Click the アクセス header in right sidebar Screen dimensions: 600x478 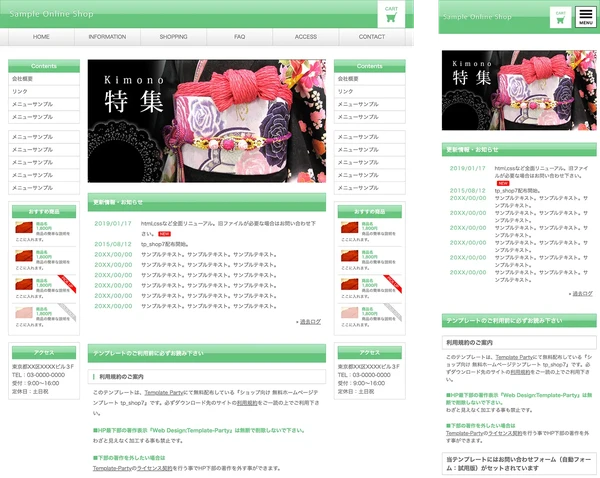coord(370,352)
